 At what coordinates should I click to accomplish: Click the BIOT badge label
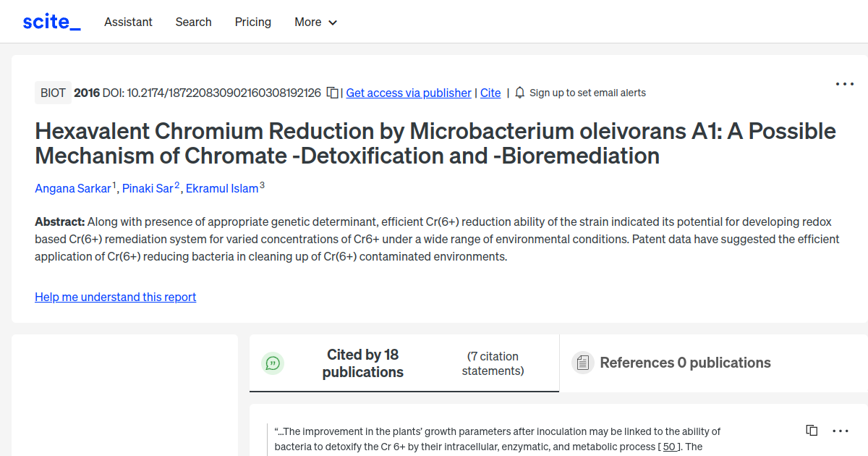coord(53,93)
